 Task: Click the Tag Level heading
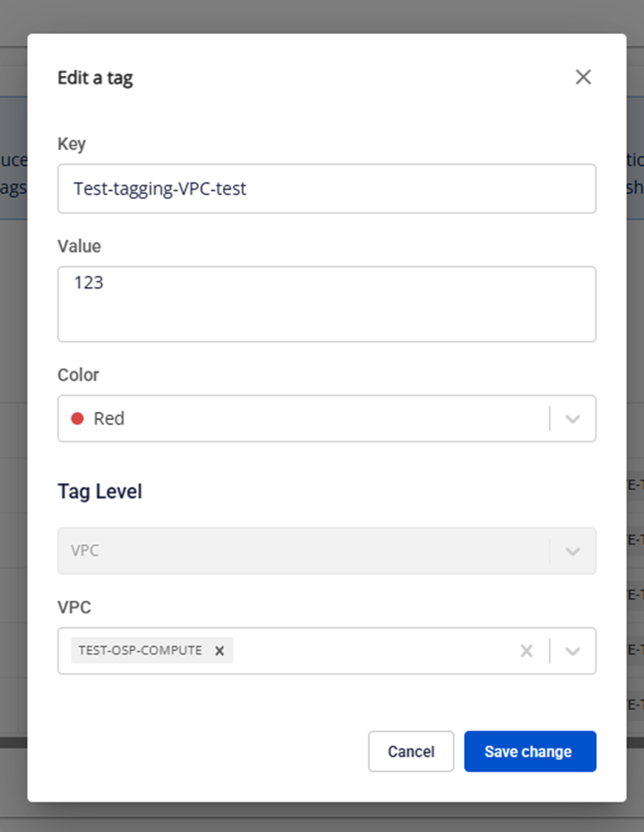100,492
